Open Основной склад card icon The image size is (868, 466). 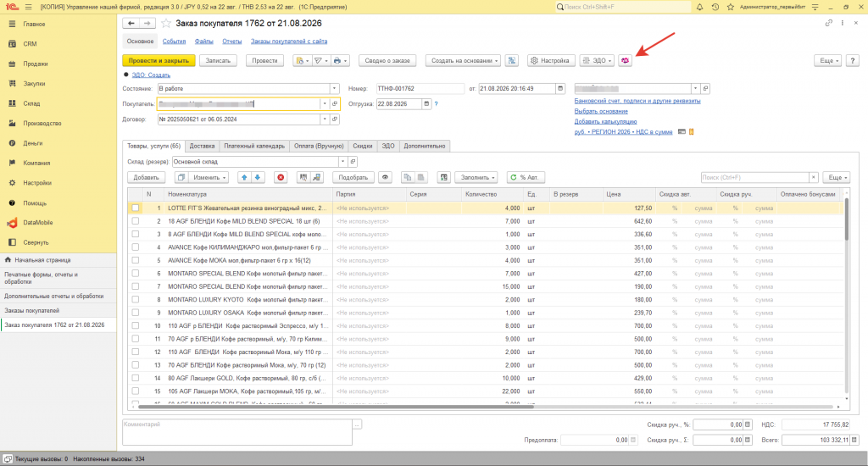(x=353, y=162)
